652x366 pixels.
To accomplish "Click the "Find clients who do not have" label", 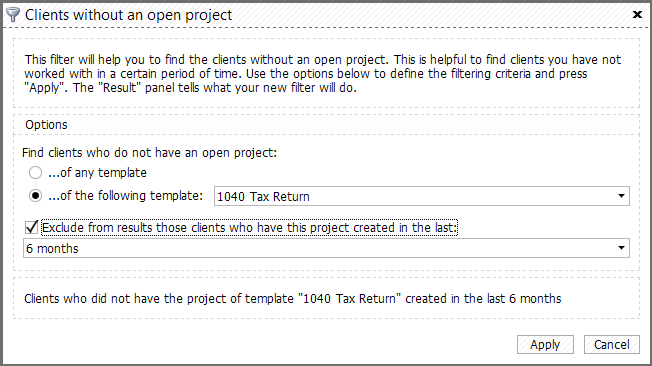I will pos(149,153).
